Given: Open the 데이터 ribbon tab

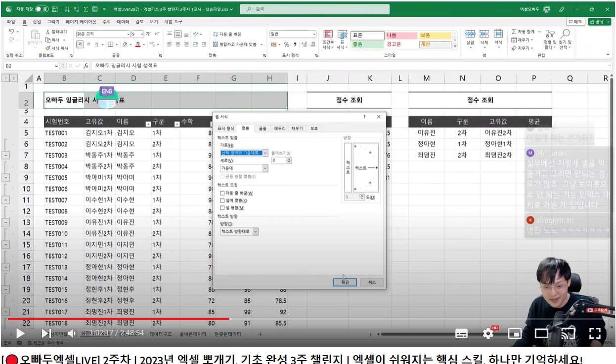Looking at the screenshot, I should coord(123,22).
